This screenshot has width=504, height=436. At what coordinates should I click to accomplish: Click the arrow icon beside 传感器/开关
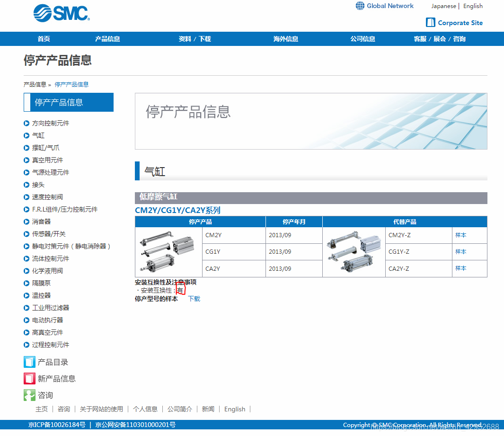27,234
